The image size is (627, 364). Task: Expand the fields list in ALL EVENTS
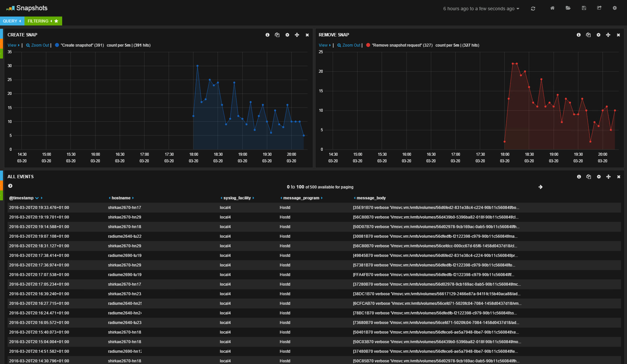coord(10,186)
